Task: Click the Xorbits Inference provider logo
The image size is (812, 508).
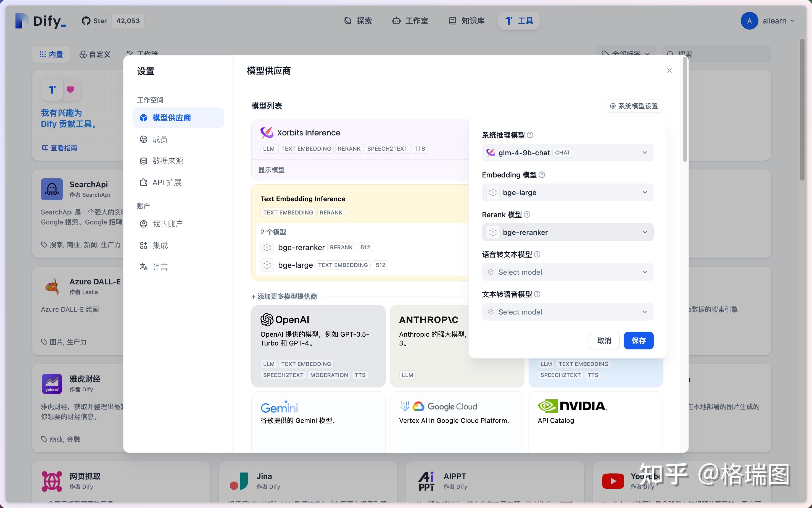Action: tap(266, 132)
